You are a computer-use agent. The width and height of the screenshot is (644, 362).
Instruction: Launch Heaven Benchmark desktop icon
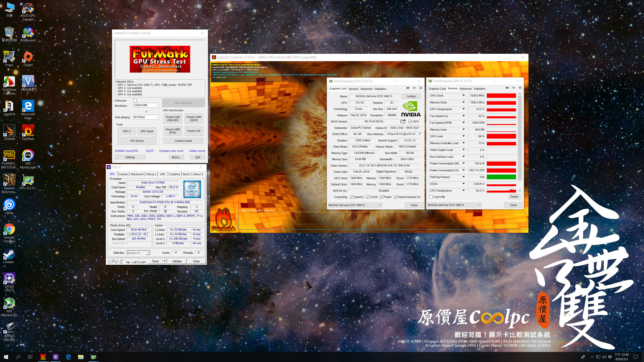point(9,184)
